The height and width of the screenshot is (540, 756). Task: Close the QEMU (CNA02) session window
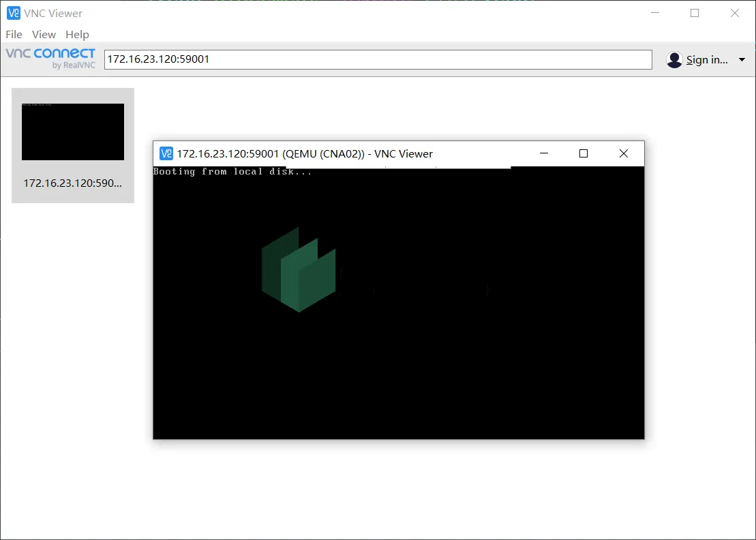(624, 153)
